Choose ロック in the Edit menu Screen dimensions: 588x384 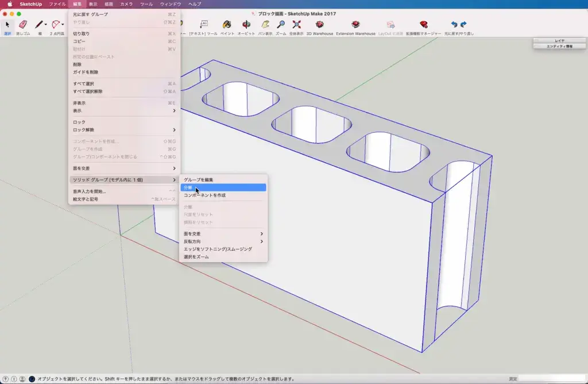[124, 122]
